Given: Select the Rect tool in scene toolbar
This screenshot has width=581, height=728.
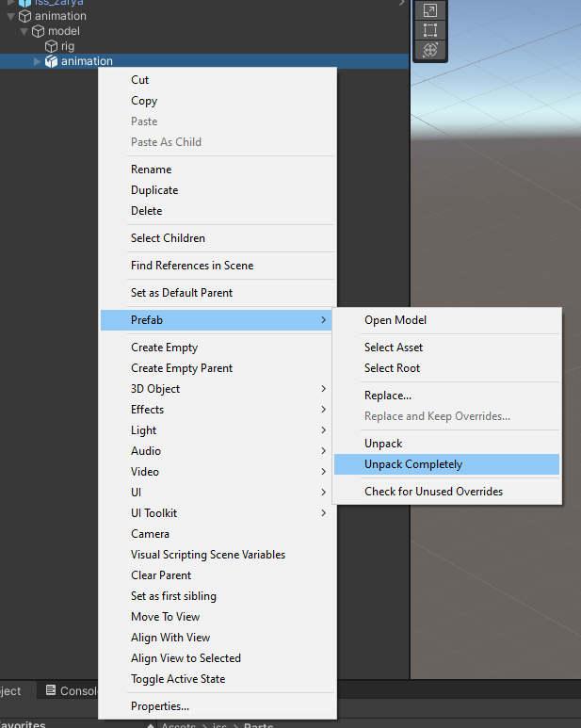Looking at the screenshot, I should 429,30.
